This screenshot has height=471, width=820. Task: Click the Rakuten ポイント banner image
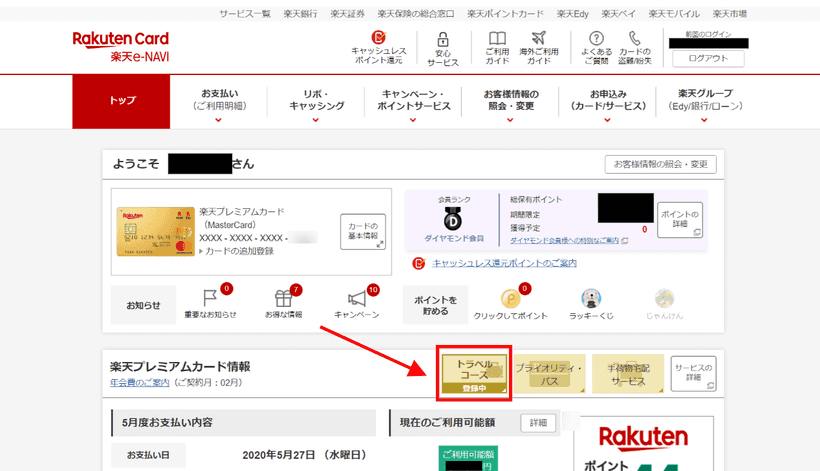[x=643, y=444]
